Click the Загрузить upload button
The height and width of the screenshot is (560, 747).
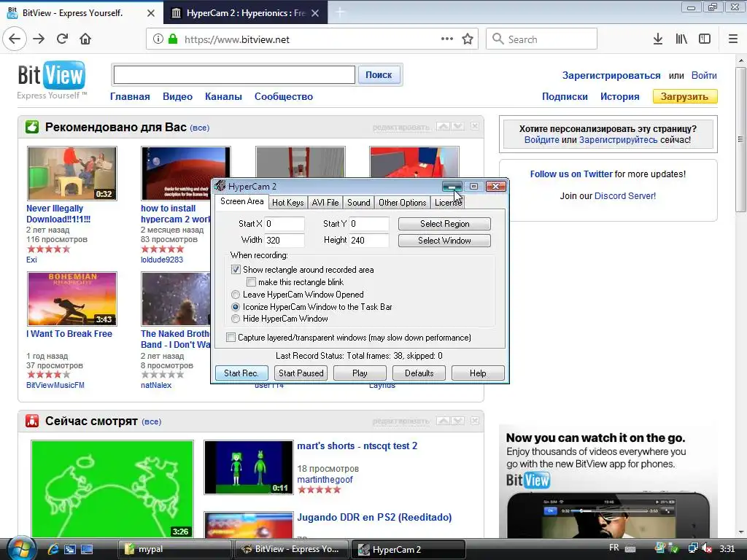tap(684, 96)
